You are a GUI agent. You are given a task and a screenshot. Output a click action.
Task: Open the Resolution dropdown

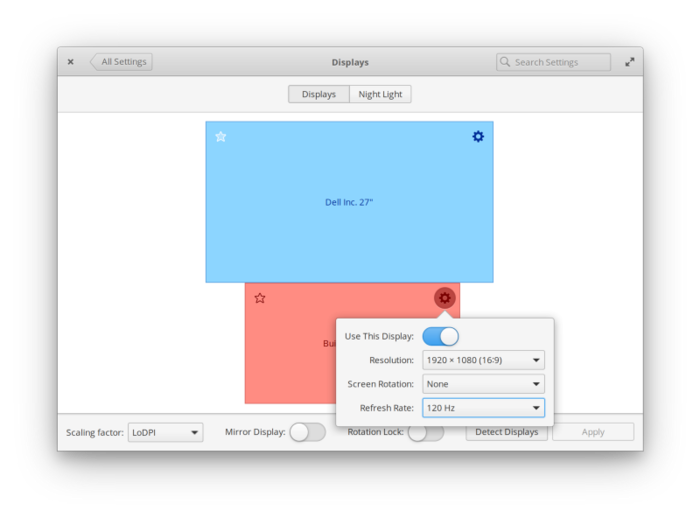point(483,360)
